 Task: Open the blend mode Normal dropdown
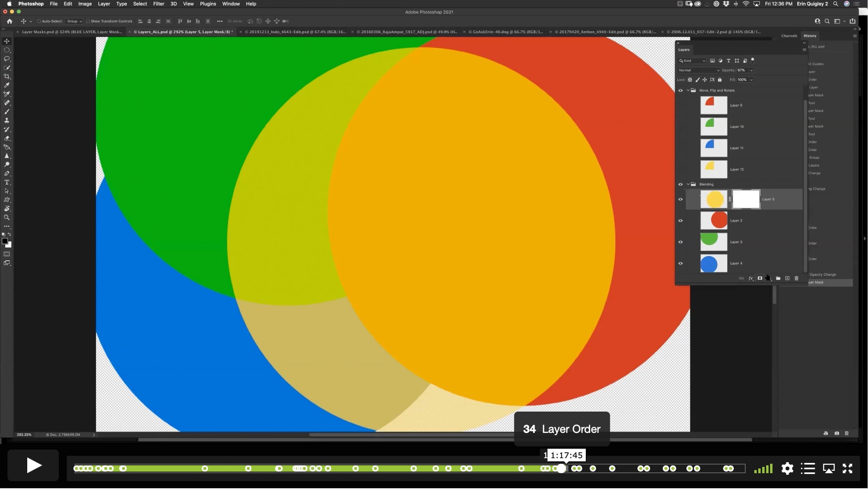[x=699, y=70]
